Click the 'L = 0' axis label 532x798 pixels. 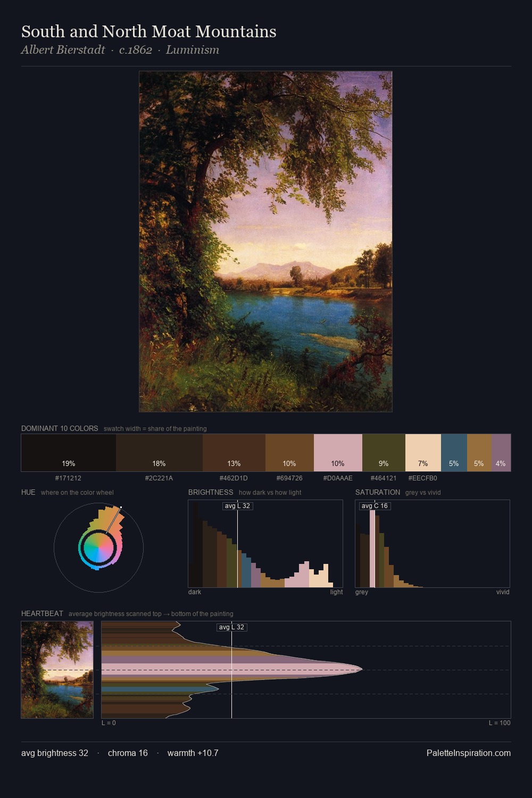pos(109,723)
